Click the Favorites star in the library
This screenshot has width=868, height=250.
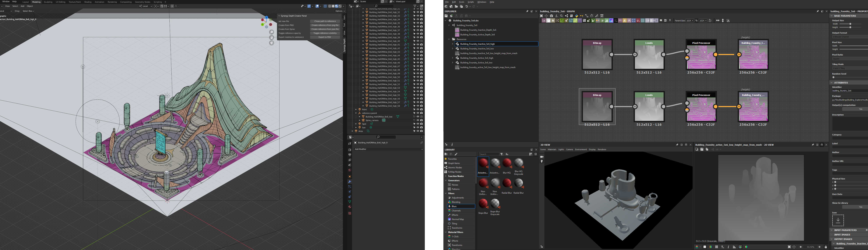(446, 159)
